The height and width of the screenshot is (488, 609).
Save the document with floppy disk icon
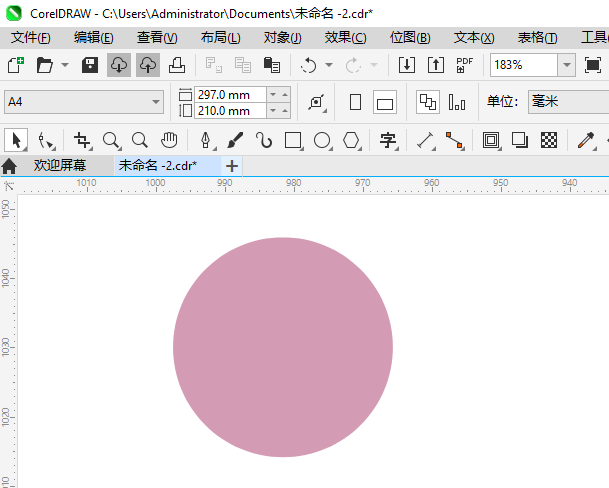coord(90,65)
